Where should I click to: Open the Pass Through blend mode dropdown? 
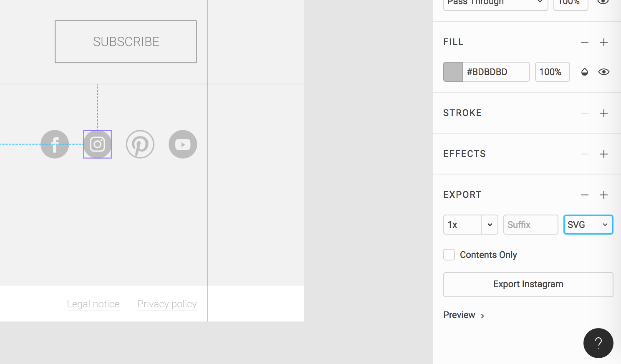pos(495,3)
